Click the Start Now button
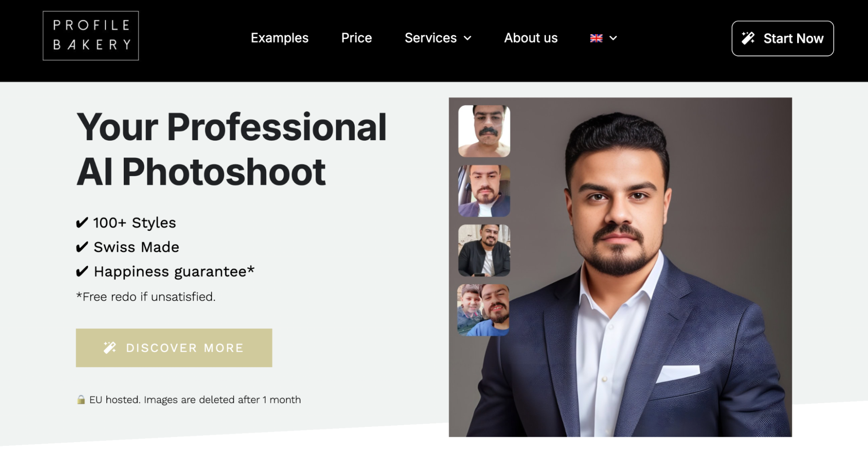Screen dimensions: 868x459 782,38
